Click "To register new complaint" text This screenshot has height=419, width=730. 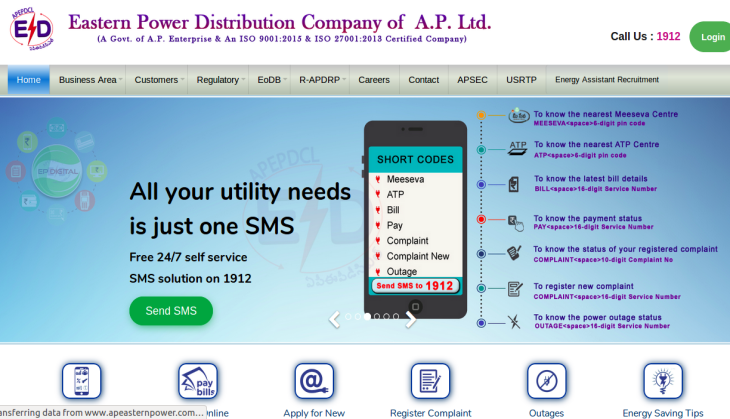pos(583,286)
